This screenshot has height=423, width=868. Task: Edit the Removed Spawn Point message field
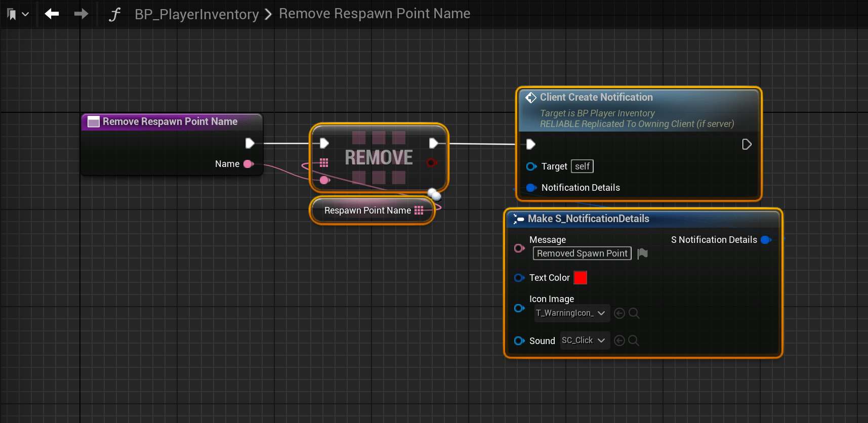point(582,253)
